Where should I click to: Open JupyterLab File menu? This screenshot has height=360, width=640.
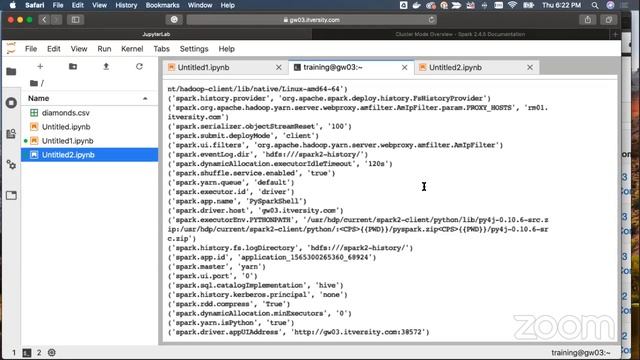tap(31, 49)
